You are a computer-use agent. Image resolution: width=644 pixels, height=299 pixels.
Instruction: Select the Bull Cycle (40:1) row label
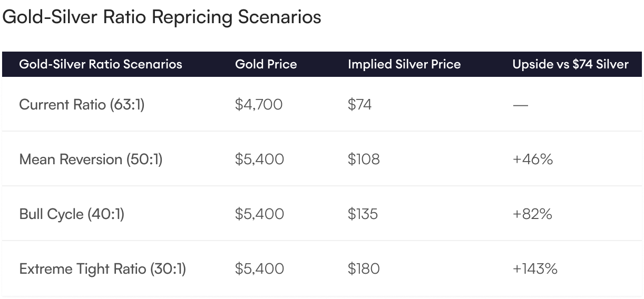(x=72, y=214)
